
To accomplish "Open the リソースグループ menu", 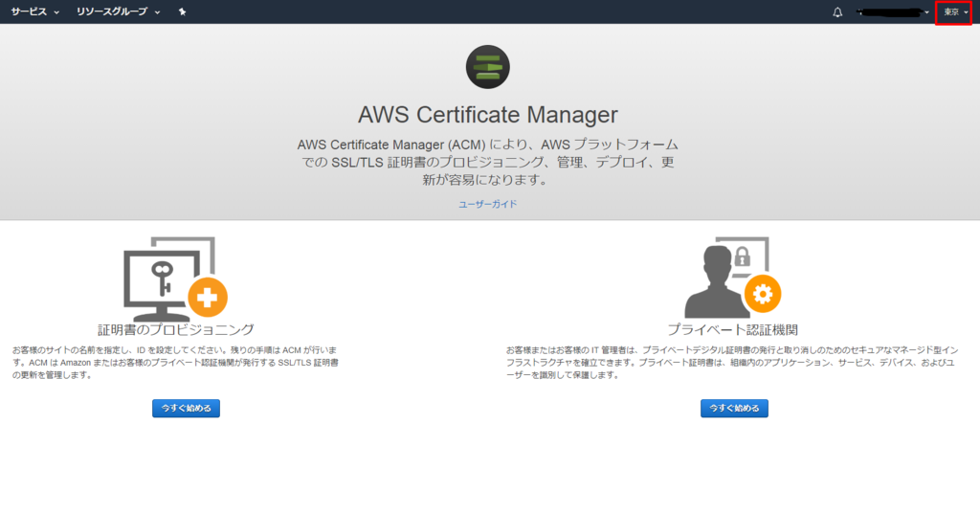I will pos(118,11).
